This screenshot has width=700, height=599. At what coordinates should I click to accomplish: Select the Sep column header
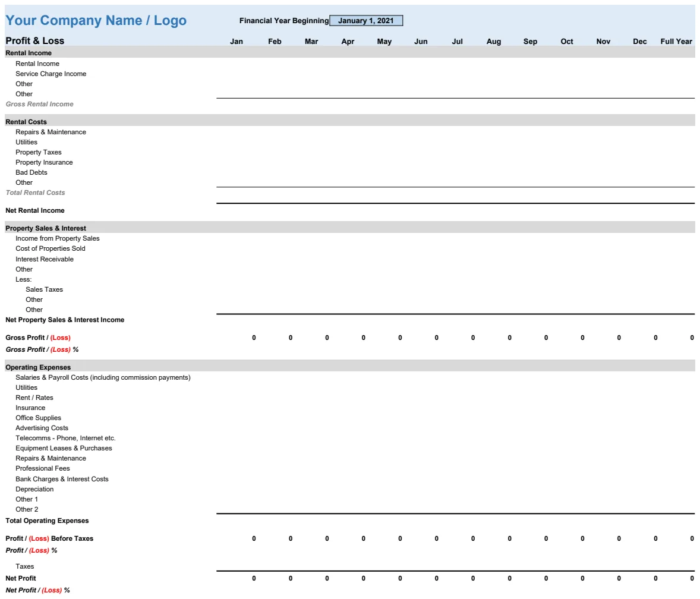point(531,42)
